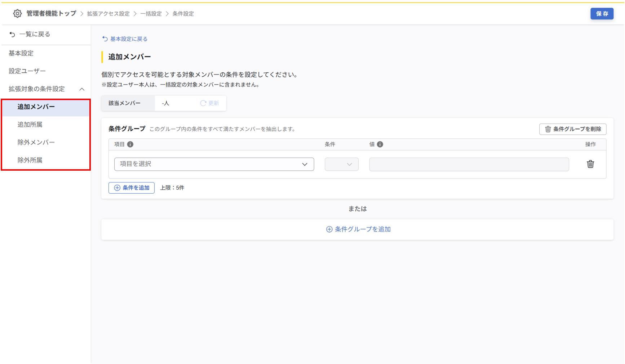Click the back arrow icon beside 一覧に戻る
This screenshot has width=625, height=364.
(x=12, y=35)
